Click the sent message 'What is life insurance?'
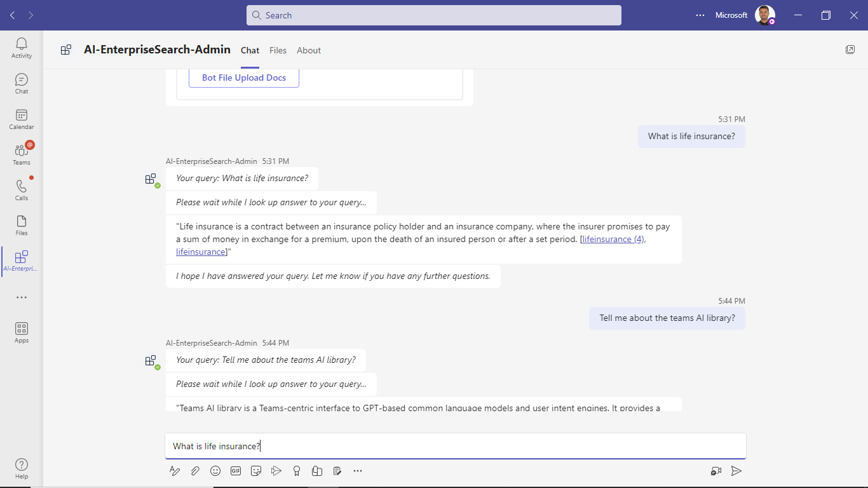This screenshot has height=488, width=868. pos(691,136)
